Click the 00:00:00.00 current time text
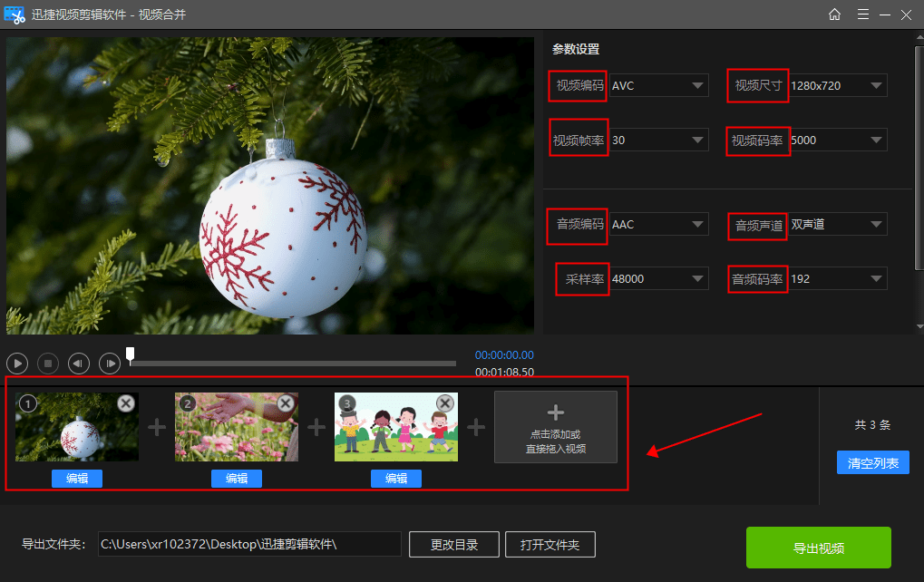Screen dimensions: 924x582 tap(504, 355)
